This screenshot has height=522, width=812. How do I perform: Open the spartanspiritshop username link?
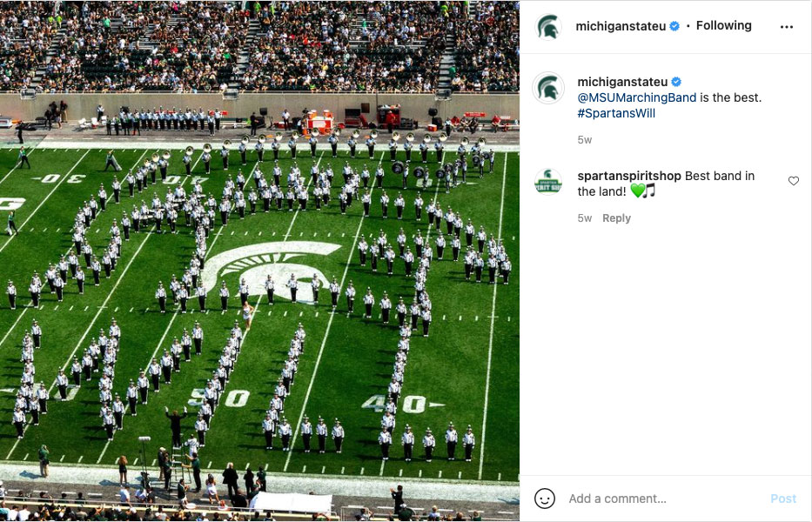tap(629, 176)
